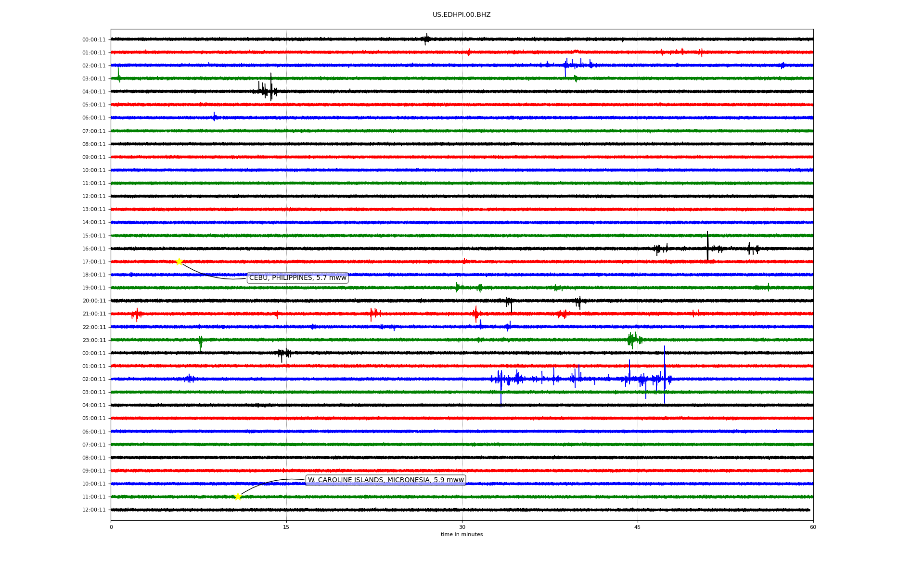Click the first 00:00:11 time label at top

point(94,40)
